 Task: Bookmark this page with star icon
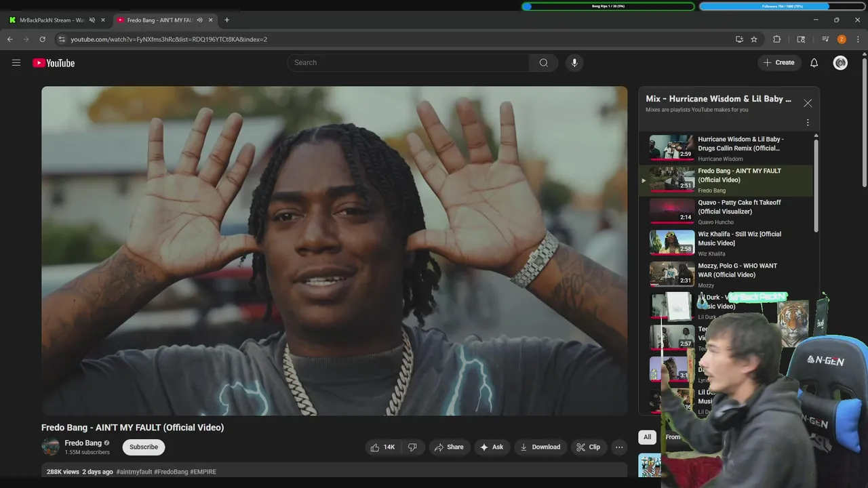pos(754,39)
